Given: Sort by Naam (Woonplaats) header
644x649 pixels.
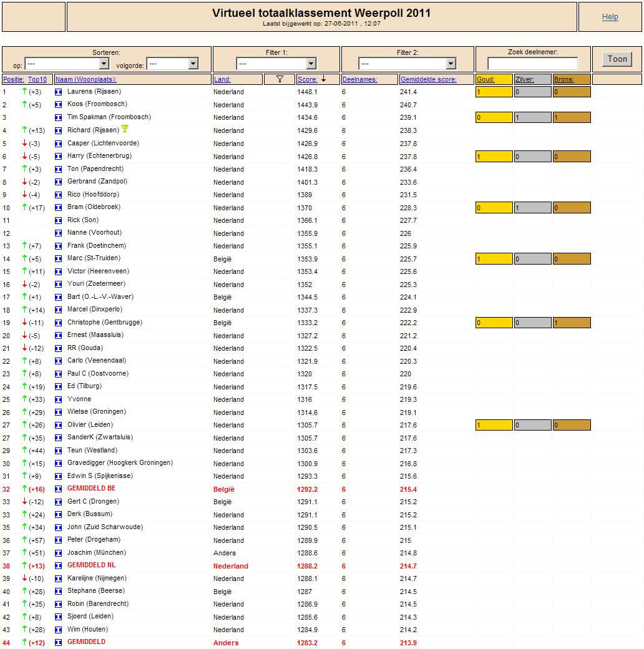Looking at the screenshot, I should (86, 79).
